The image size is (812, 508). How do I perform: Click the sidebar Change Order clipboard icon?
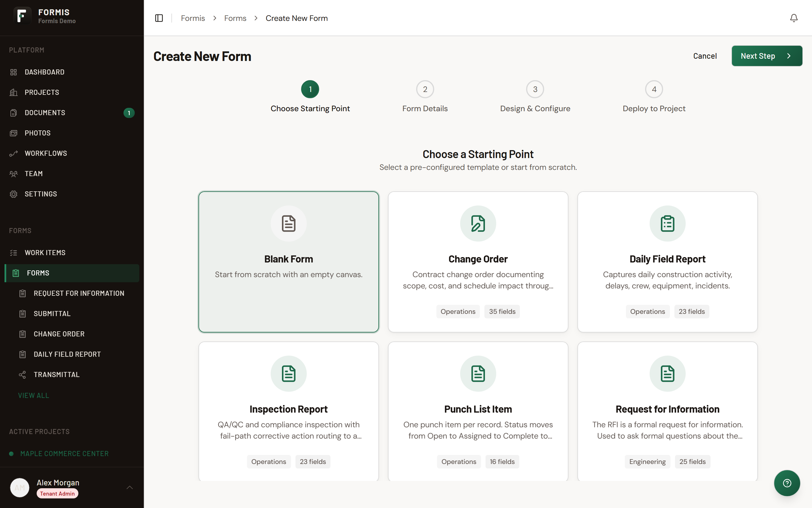pos(23,334)
